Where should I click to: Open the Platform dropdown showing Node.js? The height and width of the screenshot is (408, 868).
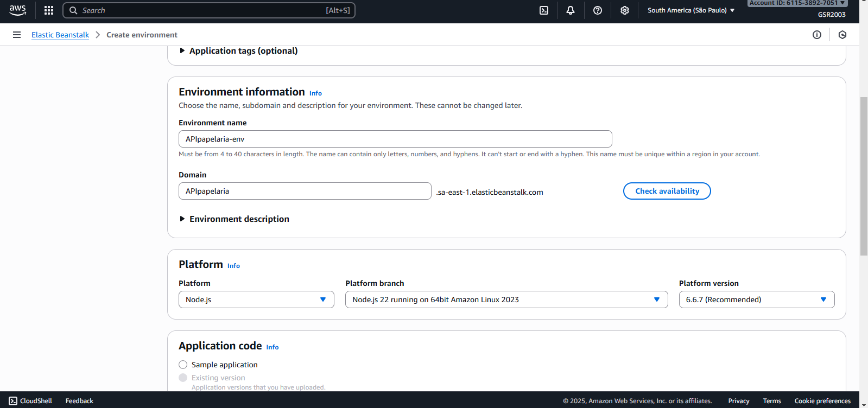click(x=256, y=299)
